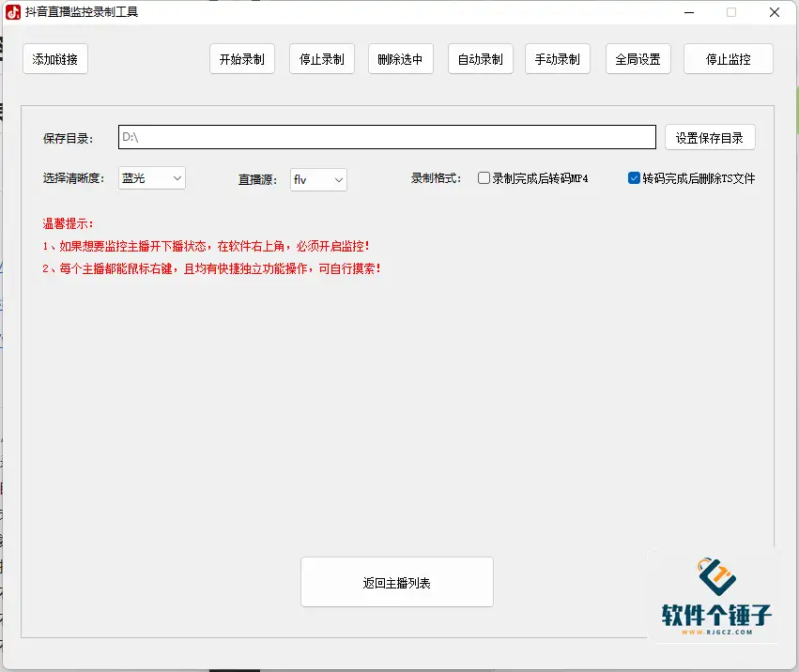Stop recording via 停止录制 button
The width and height of the screenshot is (799, 672).
(x=322, y=59)
